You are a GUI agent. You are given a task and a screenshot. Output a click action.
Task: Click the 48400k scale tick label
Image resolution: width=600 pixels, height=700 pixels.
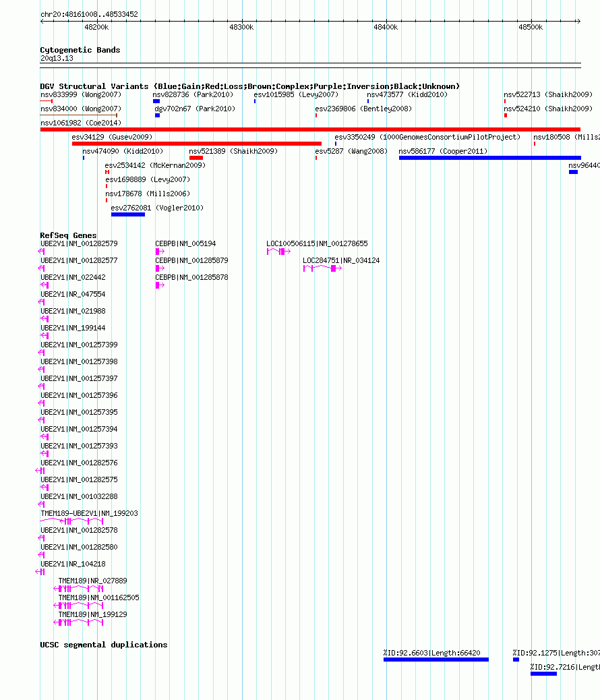[x=386, y=27]
